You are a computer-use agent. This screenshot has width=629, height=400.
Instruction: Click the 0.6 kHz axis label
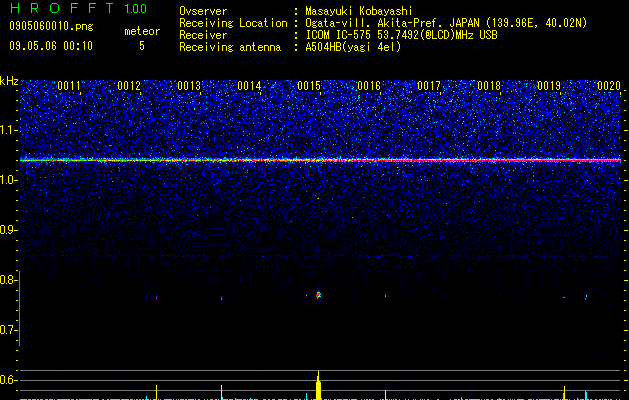(x=7, y=380)
